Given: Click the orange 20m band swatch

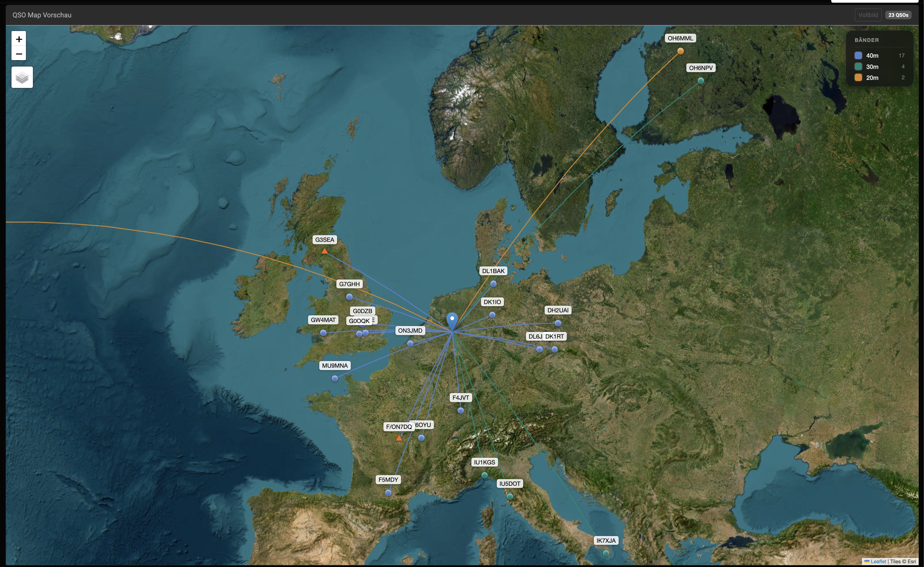Looking at the screenshot, I should point(858,78).
